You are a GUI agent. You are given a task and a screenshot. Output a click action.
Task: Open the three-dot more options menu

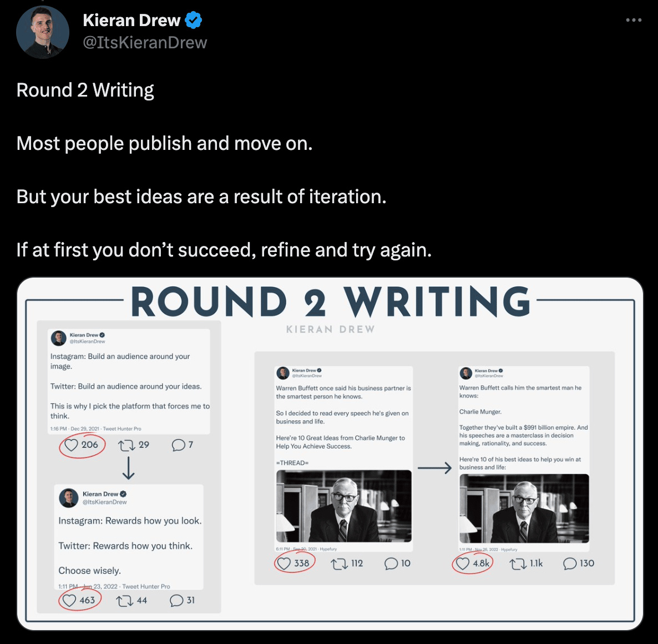coord(633,20)
